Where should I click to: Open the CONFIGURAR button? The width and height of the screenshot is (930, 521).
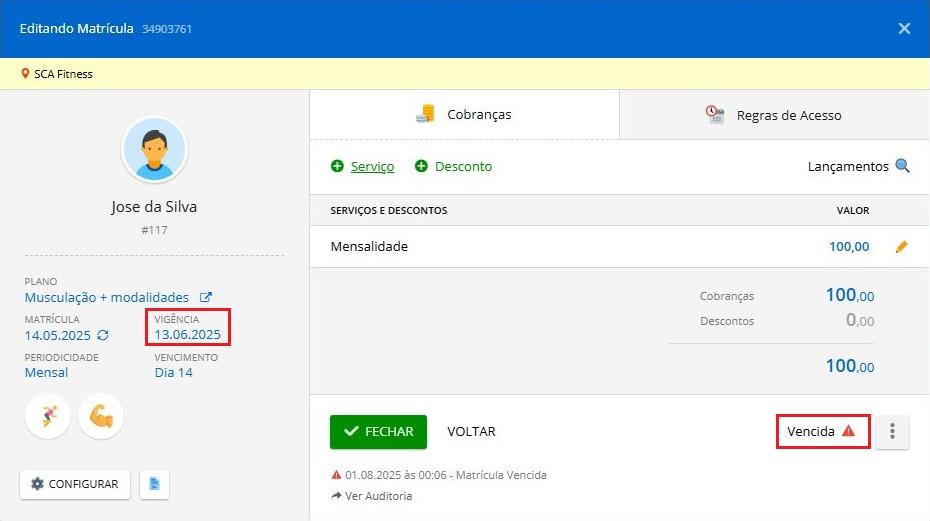tap(75, 484)
